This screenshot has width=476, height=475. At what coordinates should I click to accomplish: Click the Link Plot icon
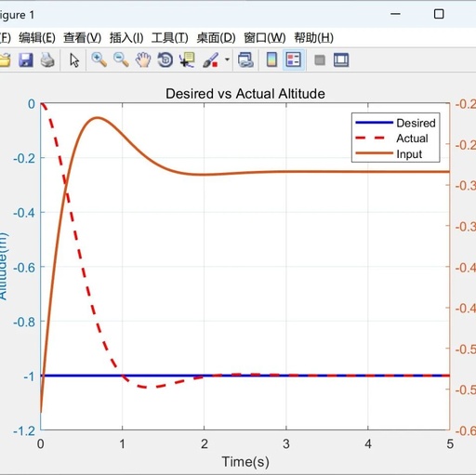[x=245, y=59]
